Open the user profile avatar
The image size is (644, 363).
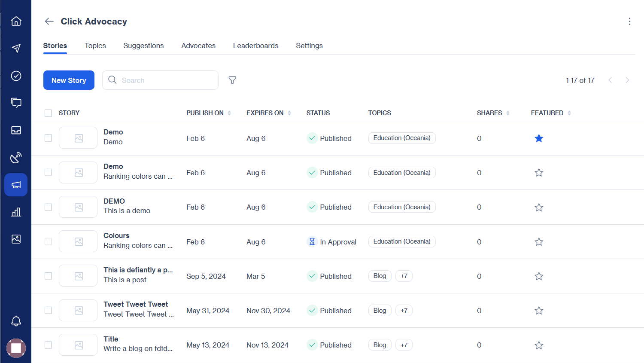[x=16, y=348]
